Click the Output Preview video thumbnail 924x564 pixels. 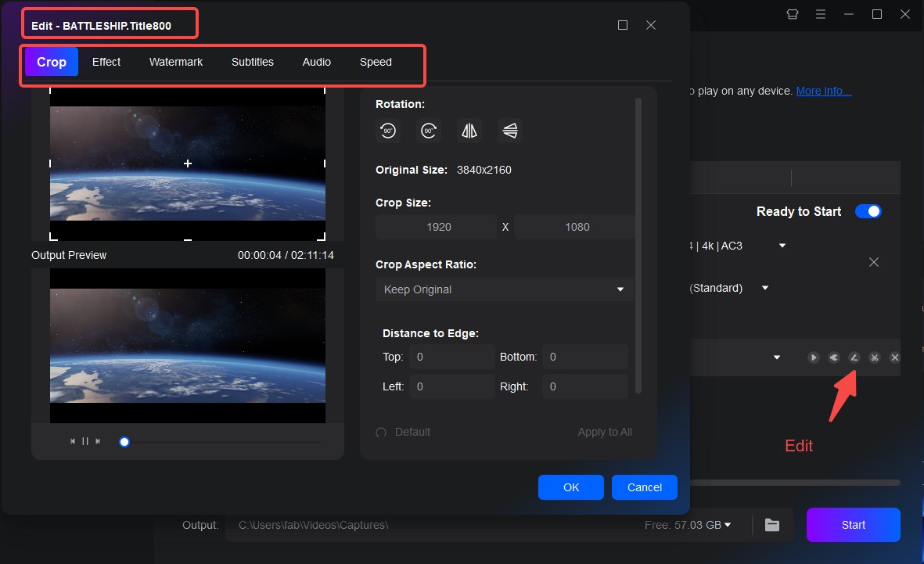188,346
